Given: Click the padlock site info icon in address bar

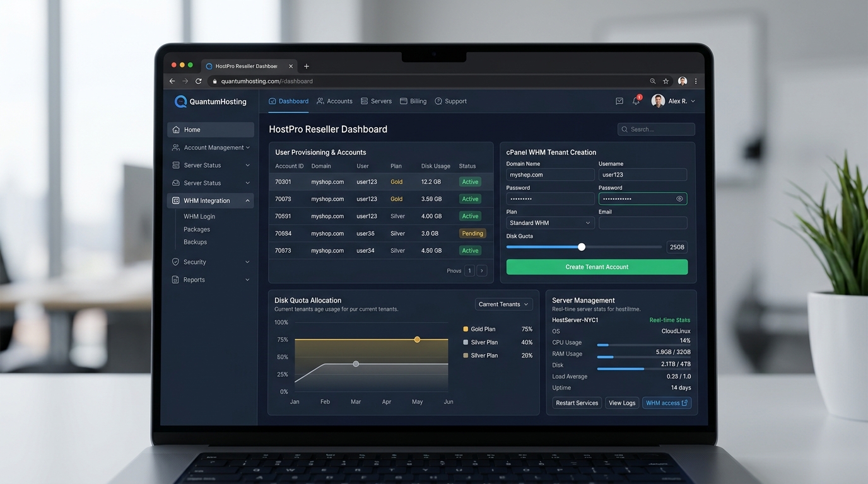Looking at the screenshot, I should pos(214,81).
